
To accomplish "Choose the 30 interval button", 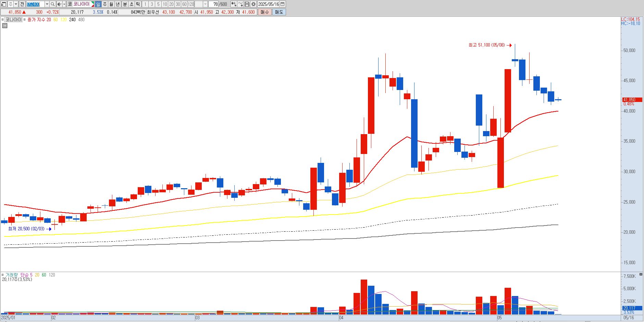I will click(178, 4).
